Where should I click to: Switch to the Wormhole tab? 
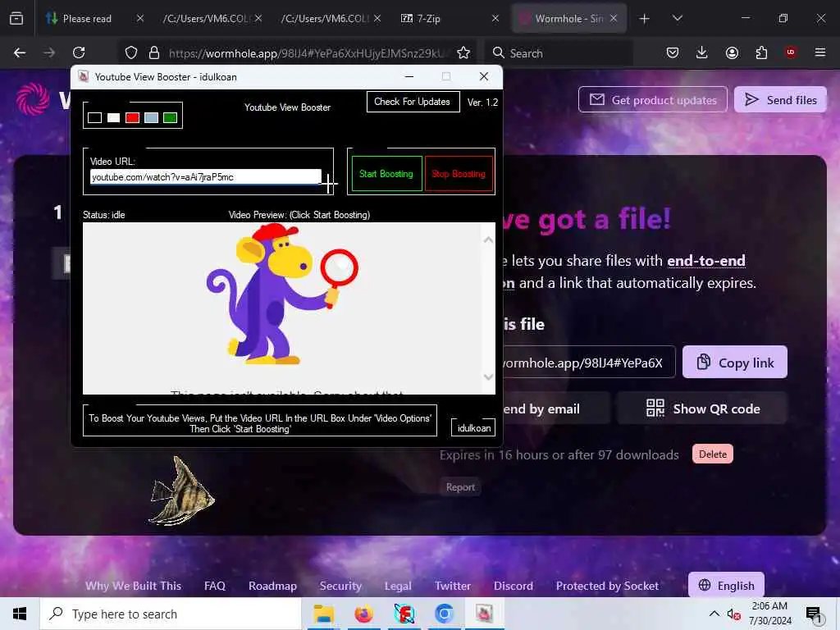coord(569,19)
